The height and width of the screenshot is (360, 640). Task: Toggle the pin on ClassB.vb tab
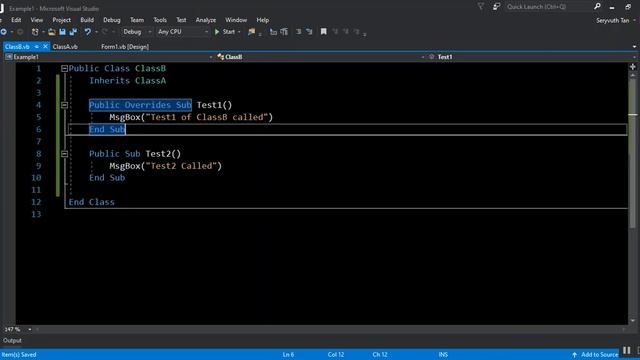pyautogui.click(x=36, y=47)
